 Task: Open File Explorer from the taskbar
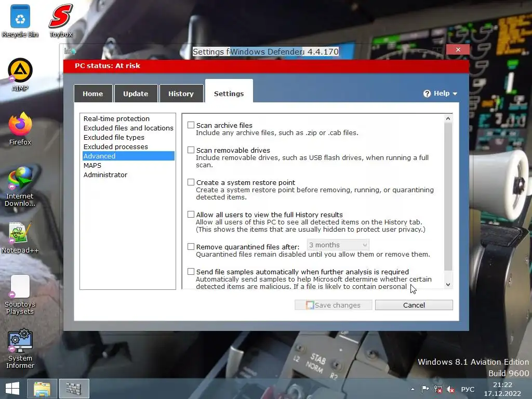click(42, 389)
